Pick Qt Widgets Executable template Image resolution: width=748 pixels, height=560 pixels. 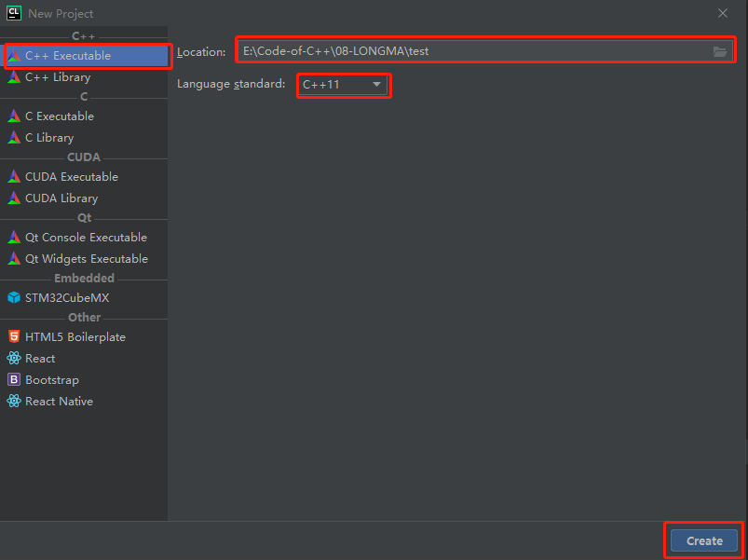click(x=84, y=258)
